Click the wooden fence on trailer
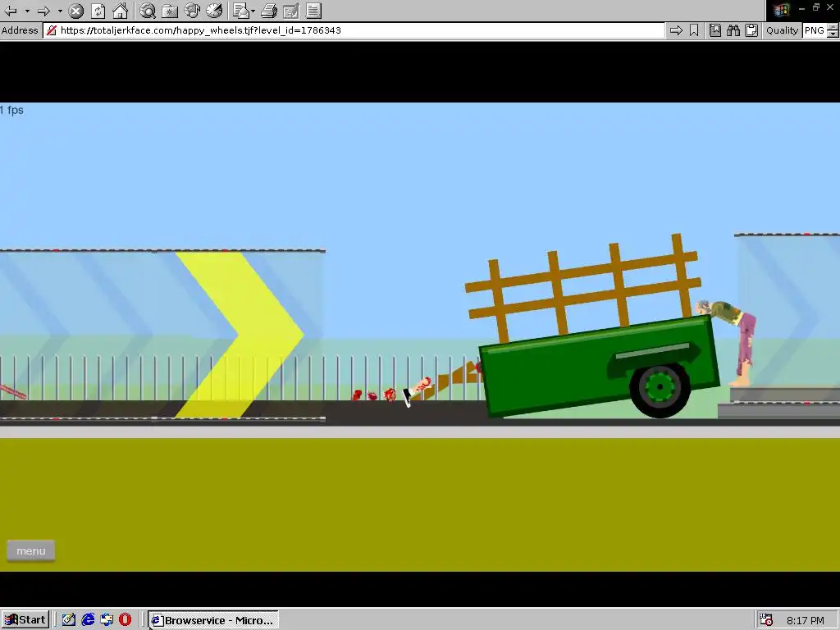Viewport: 840px width, 630px height. pyautogui.click(x=583, y=288)
